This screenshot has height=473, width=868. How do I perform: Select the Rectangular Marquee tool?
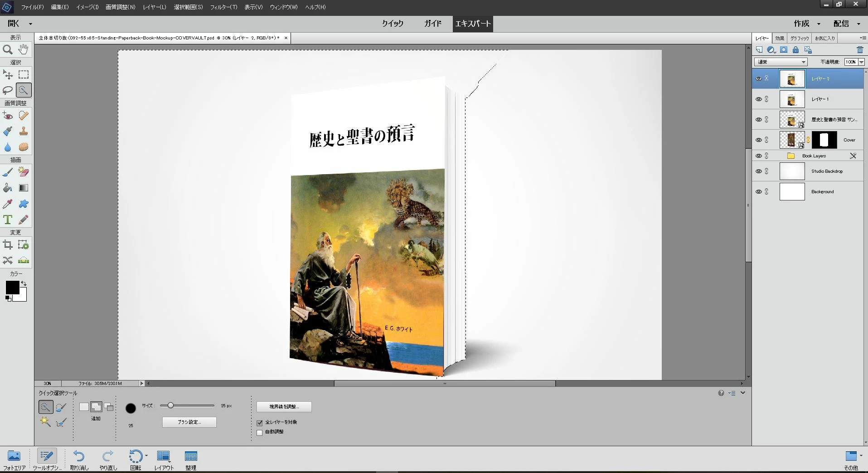tap(23, 74)
